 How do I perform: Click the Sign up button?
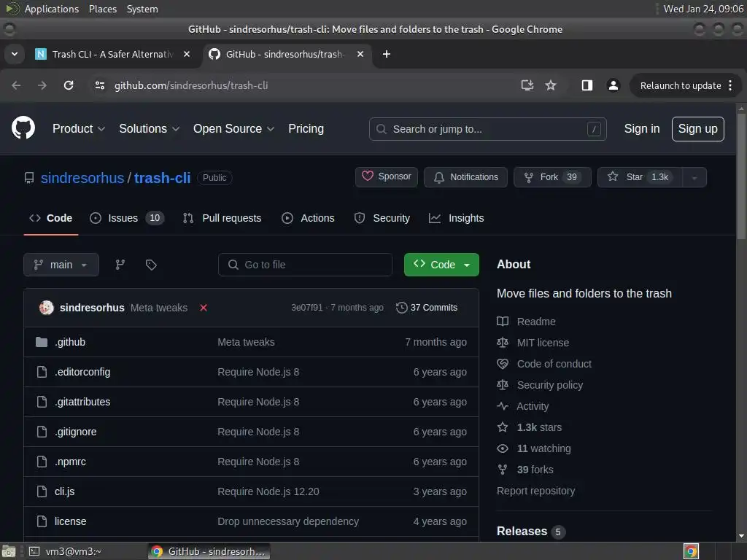697,128
